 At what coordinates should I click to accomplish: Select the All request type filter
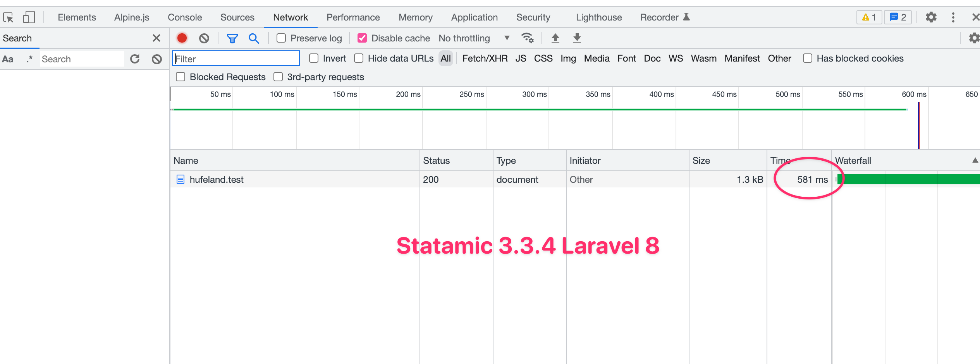tap(446, 58)
